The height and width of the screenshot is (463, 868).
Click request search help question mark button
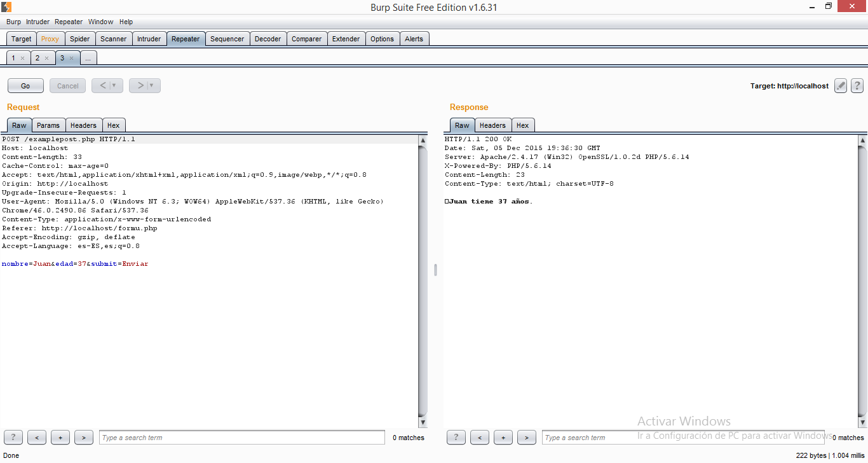click(13, 438)
